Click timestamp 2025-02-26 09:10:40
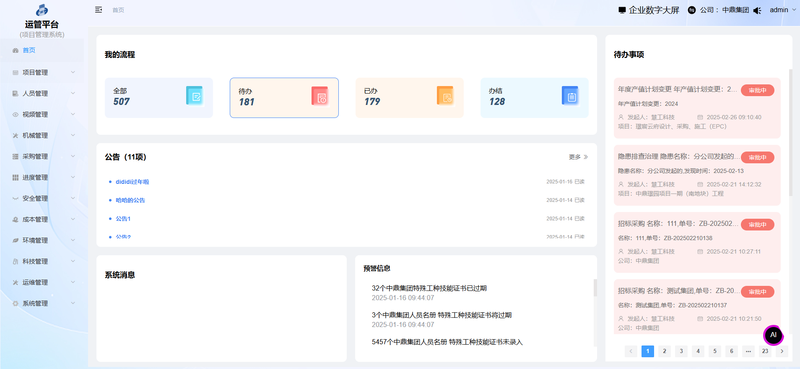This screenshot has height=369, width=800. point(734,117)
